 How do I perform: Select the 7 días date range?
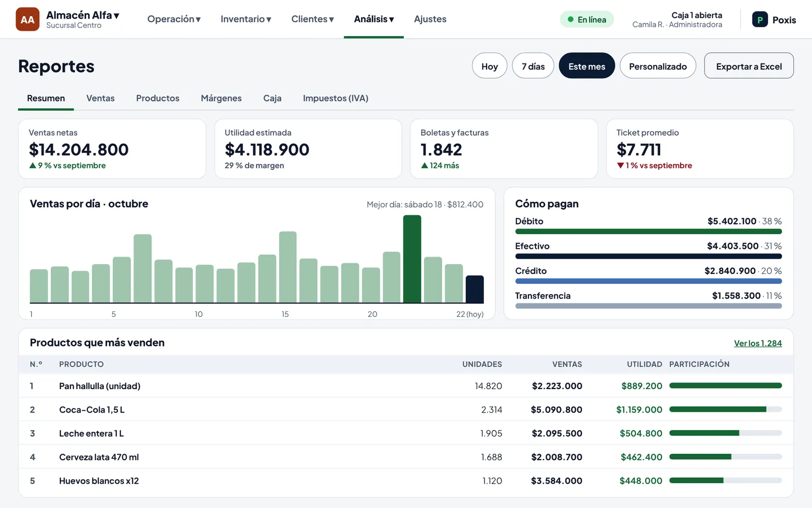533,66
